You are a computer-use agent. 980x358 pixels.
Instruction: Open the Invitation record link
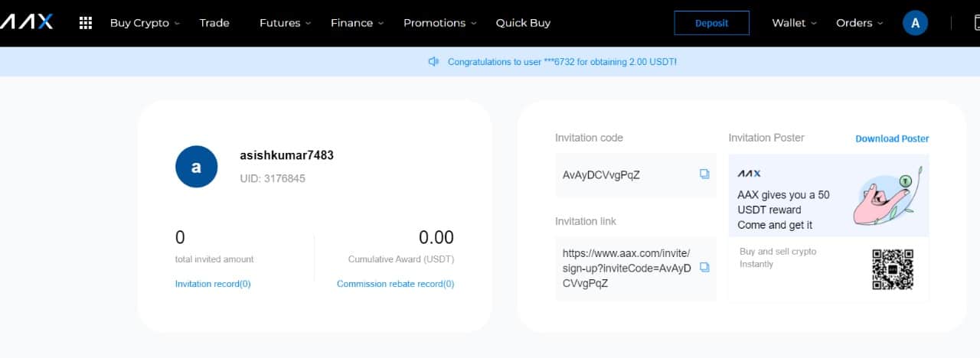pos(213,284)
